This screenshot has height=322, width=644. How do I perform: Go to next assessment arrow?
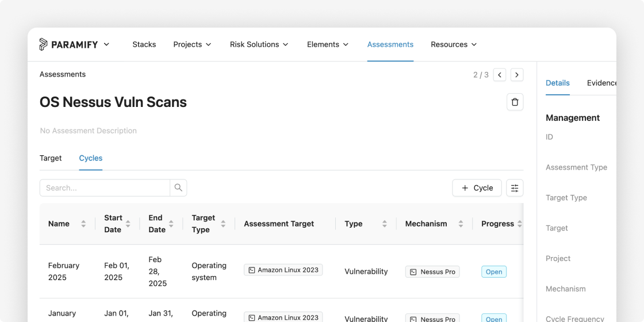point(517,75)
